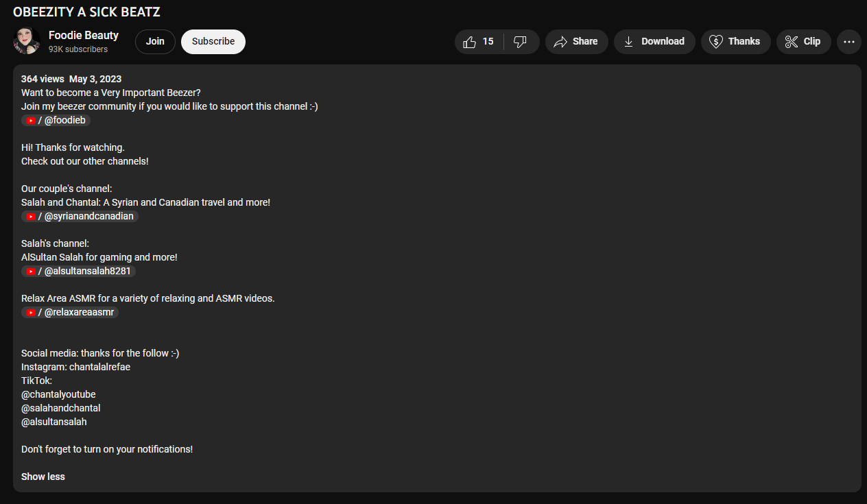Click the Don't forget to turn on notifications line

click(107, 449)
